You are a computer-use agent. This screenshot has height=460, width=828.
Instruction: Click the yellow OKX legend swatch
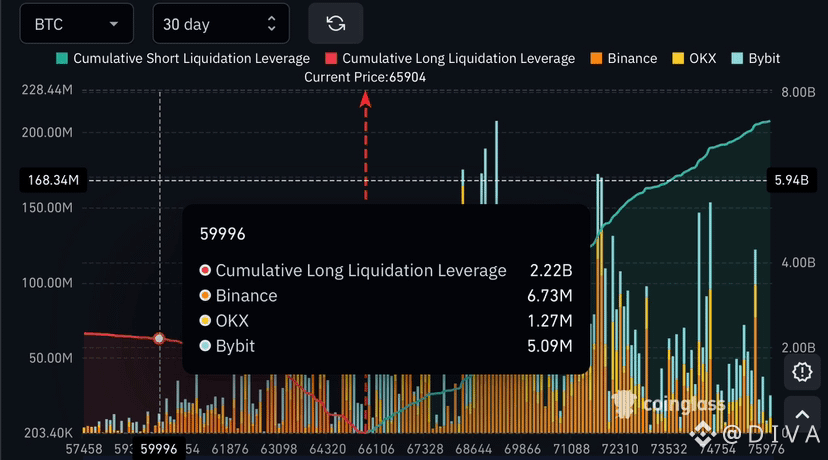pos(678,58)
